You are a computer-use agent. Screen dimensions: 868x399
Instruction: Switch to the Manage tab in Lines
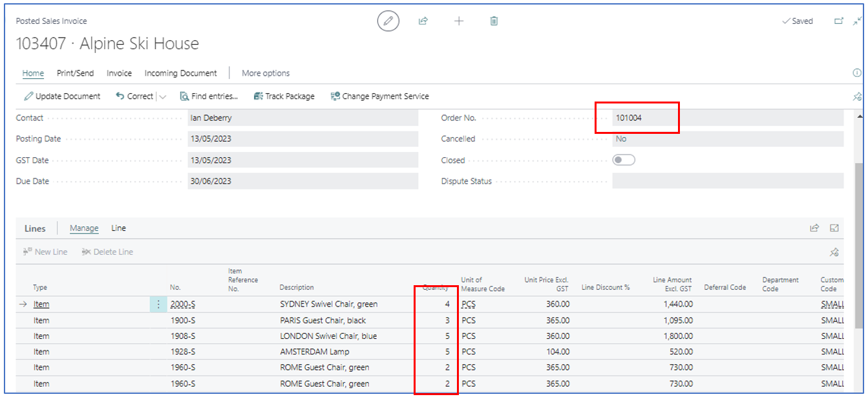(x=84, y=228)
